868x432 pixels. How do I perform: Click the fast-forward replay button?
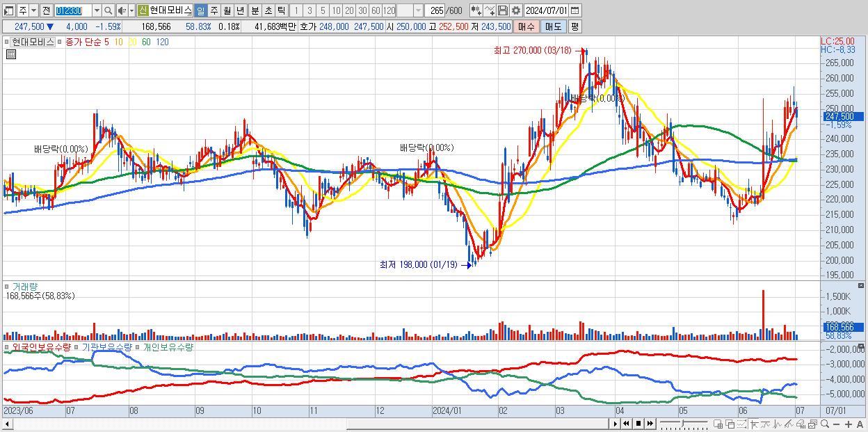(x=650, y=424)
